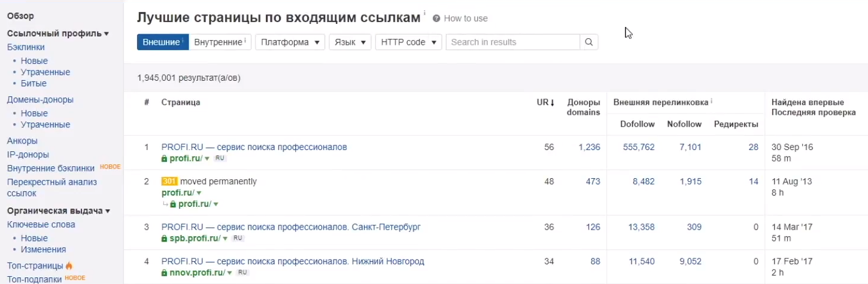Open the Платформа dropdown

[x=290, y=42]
